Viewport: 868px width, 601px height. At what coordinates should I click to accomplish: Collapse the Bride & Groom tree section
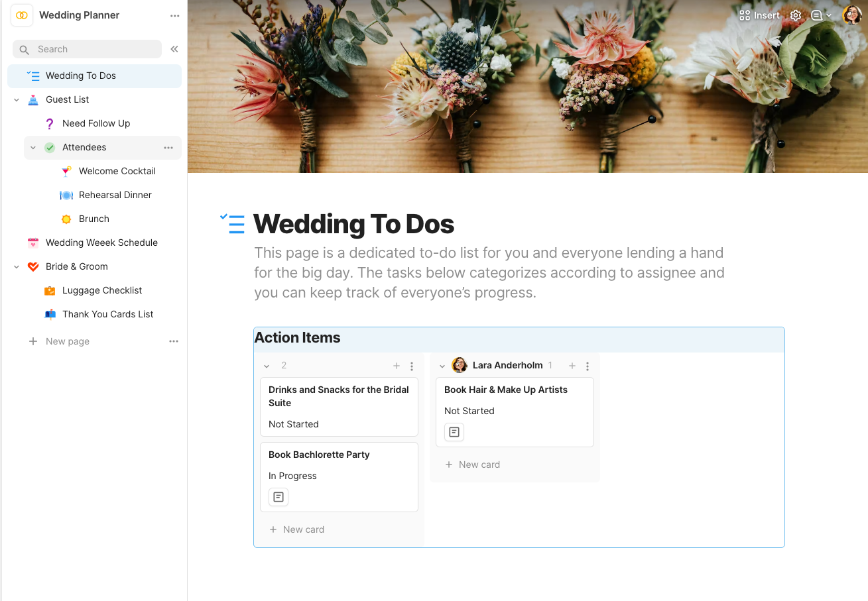click(x=17, y=266)
